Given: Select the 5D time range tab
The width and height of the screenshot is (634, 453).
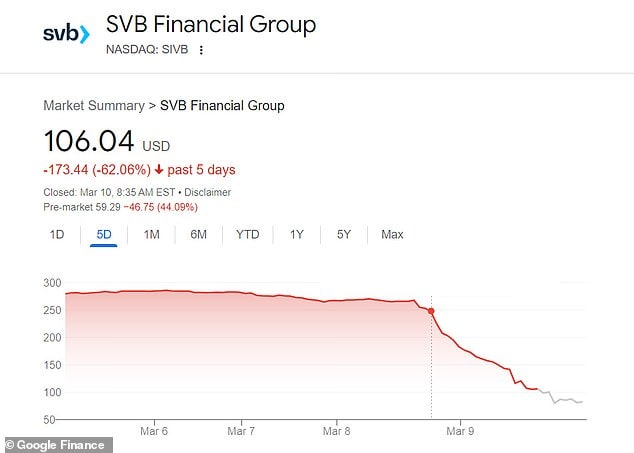Looking at the screenshot, I should click(x=104, y=234).
